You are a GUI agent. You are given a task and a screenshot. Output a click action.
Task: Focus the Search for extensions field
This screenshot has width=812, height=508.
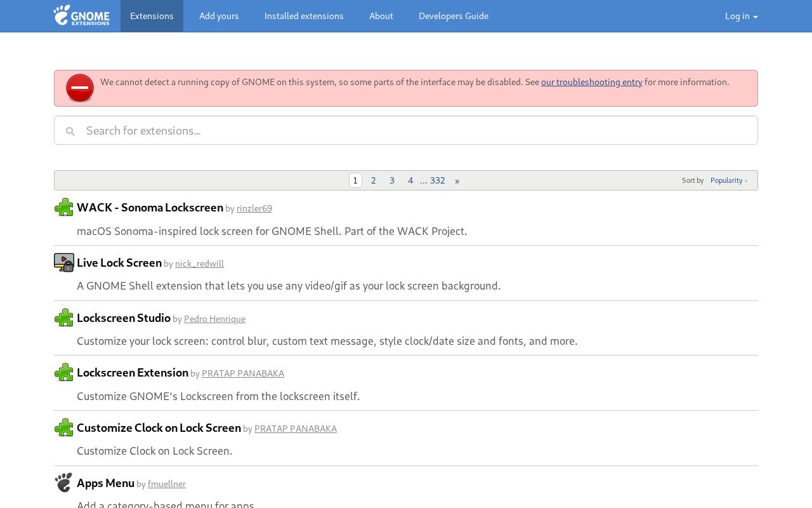[406, 130]
